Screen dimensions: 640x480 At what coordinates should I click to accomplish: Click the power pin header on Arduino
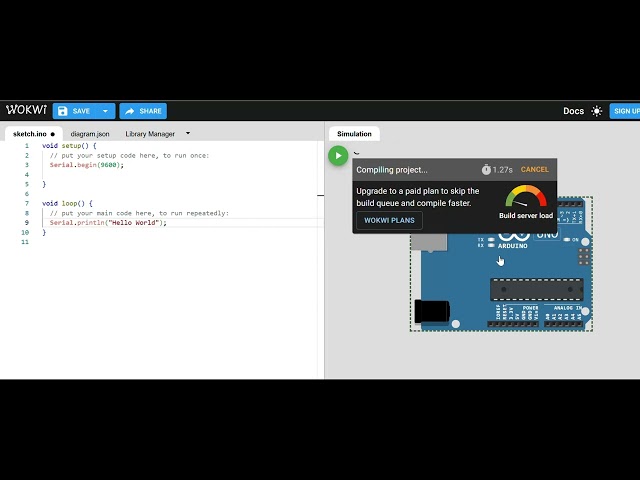coord(513,324)
